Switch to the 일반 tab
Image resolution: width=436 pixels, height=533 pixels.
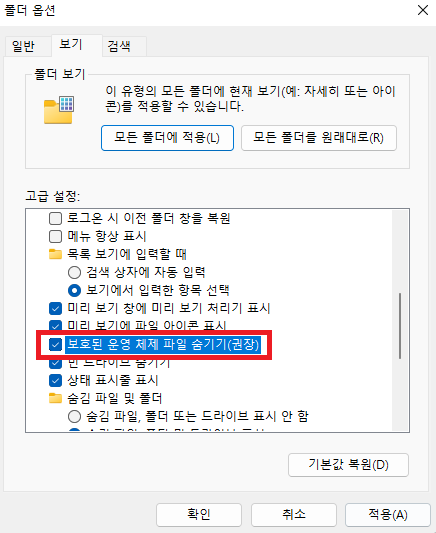pos(23,46)
